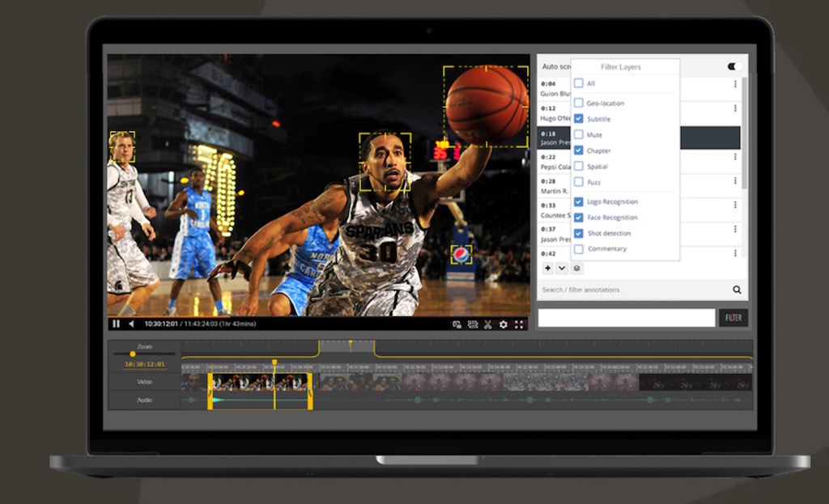Uncheck the Shot detection layer

pos(578,233)
